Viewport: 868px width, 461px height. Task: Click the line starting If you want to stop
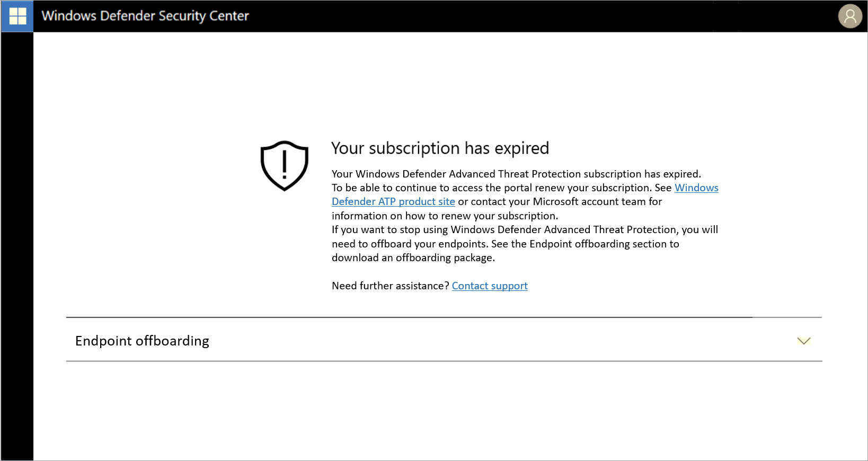point(524,230)
